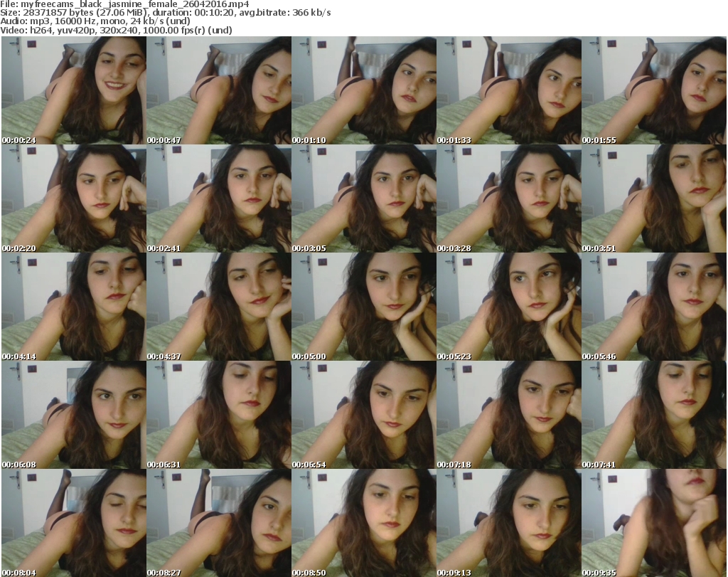Click the Audio mp3 info line

click(x=95, y=21)
